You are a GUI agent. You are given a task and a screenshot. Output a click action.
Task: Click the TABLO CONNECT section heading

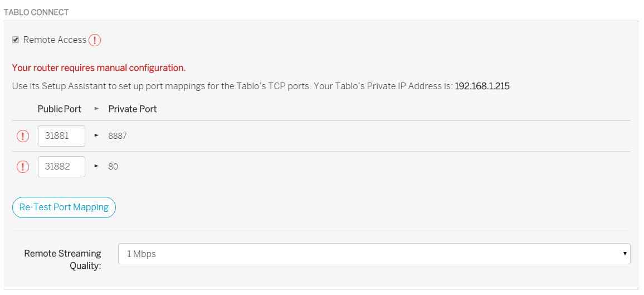36,12
